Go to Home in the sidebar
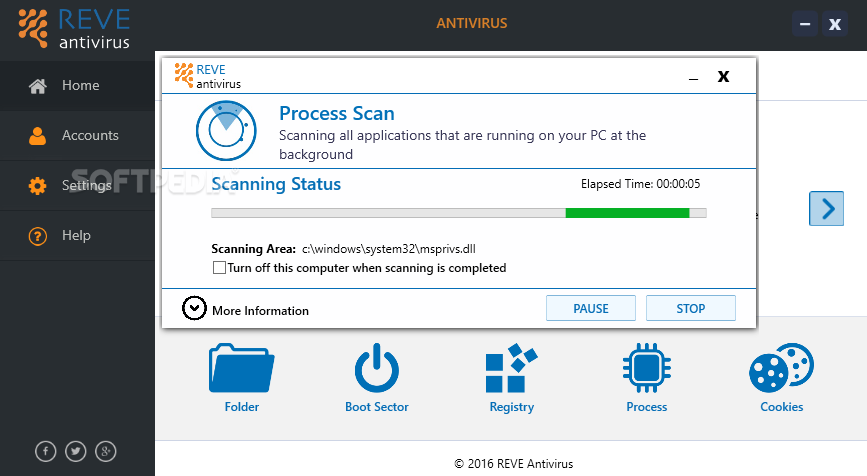This screenshot has width=867, height=476. (77, 86)
